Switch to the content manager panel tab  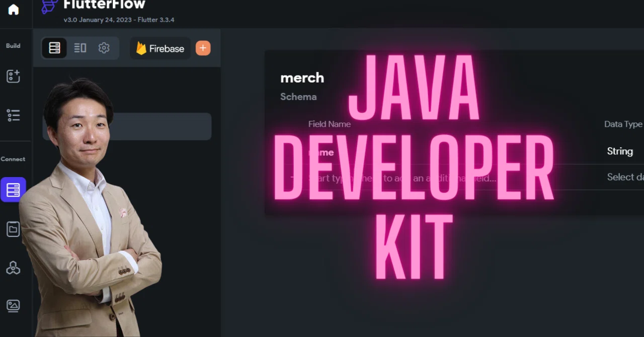pyautogui.click(x=80, y=48)
